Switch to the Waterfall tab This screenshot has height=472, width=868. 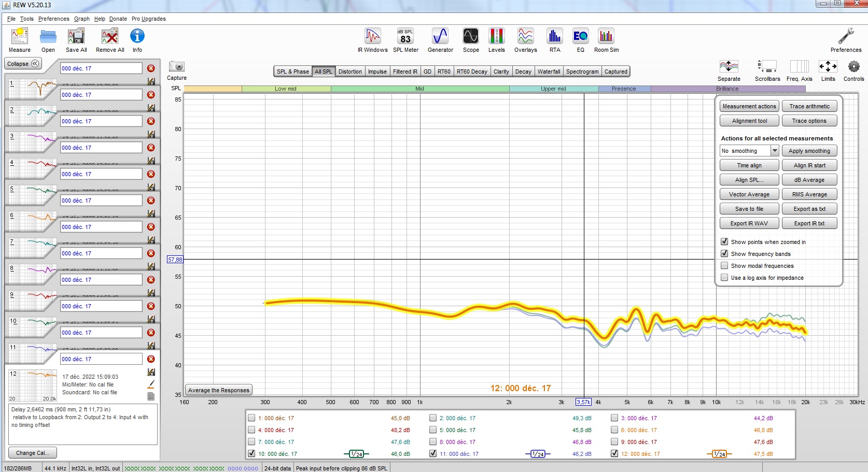[x=549, y=71]
